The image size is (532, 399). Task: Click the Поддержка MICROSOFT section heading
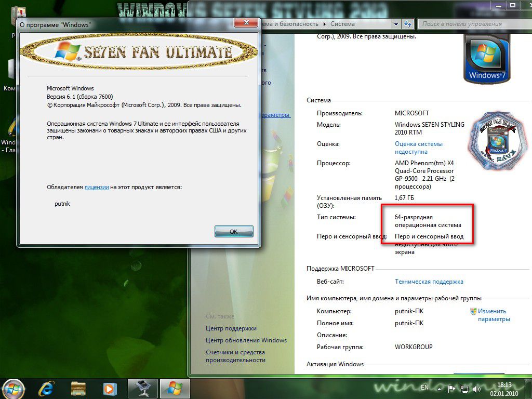(340, 269)
